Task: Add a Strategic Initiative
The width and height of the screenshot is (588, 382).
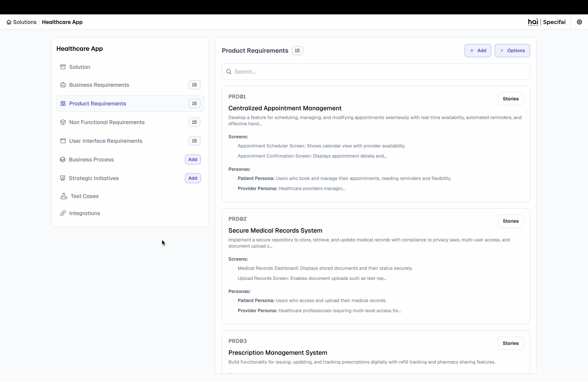Action: [193, 178]
